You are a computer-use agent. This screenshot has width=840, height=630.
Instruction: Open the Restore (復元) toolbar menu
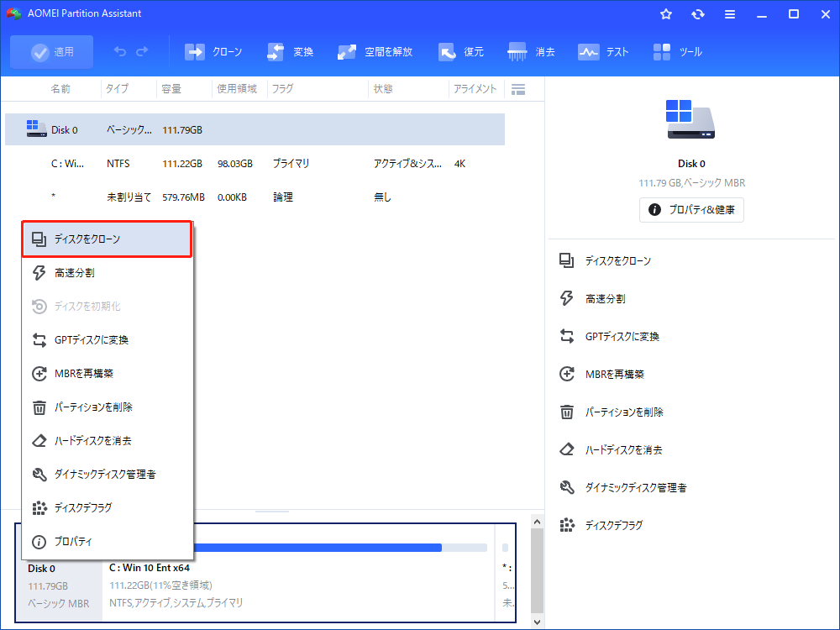point(460,52)
